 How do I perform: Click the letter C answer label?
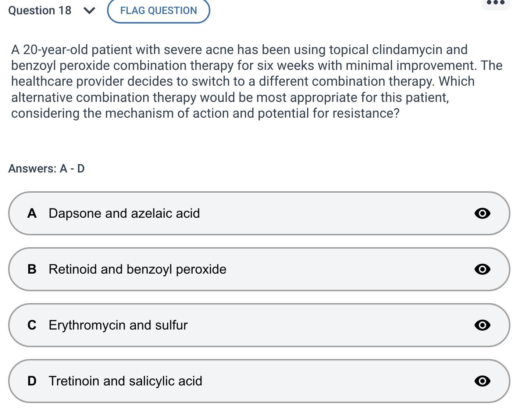(32, 325)
